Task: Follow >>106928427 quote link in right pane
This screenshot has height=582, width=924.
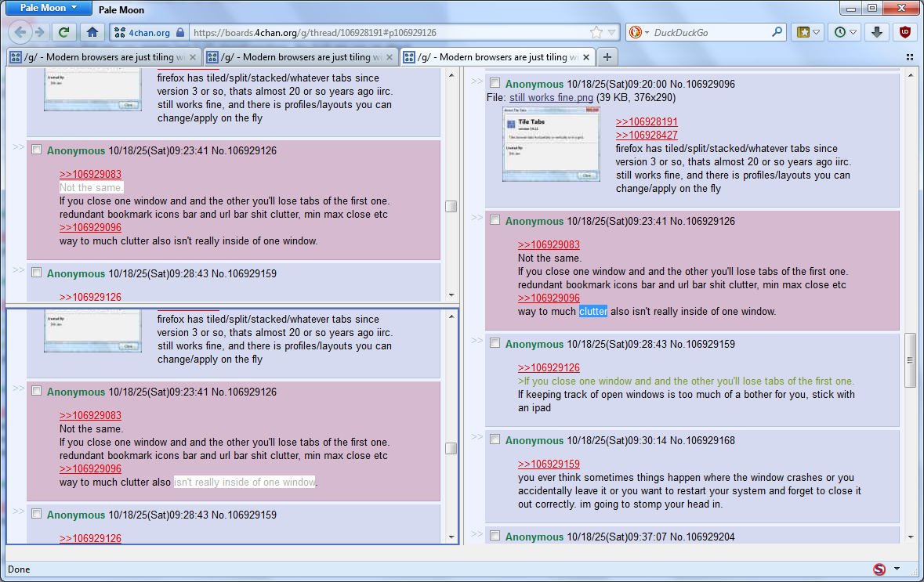Action: click(647, 135)
